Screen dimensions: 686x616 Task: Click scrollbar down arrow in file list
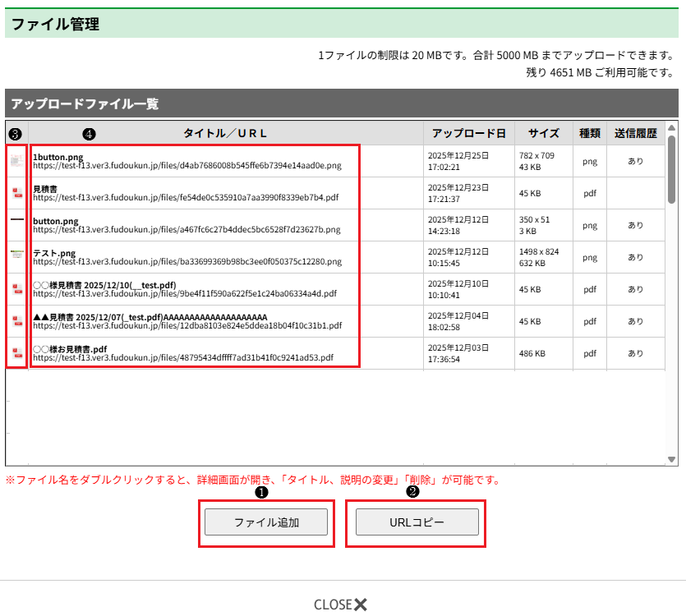[671, 459]
